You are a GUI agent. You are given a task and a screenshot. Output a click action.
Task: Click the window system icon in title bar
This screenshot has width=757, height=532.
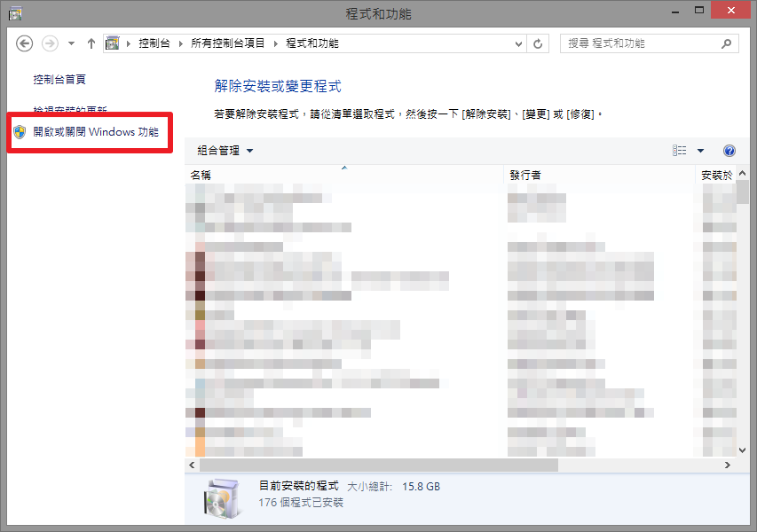pos(15,13)
